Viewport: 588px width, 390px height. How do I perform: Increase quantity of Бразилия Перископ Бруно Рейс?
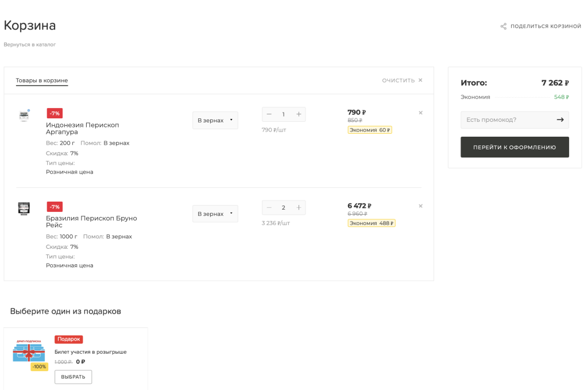299,207
